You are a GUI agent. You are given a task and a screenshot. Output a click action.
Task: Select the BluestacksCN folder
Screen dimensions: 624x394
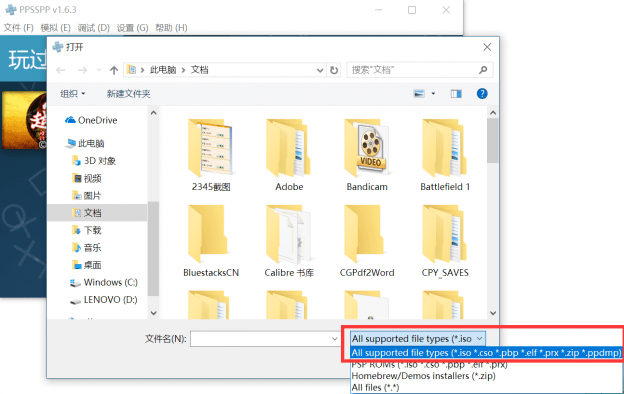coord(211,241)
